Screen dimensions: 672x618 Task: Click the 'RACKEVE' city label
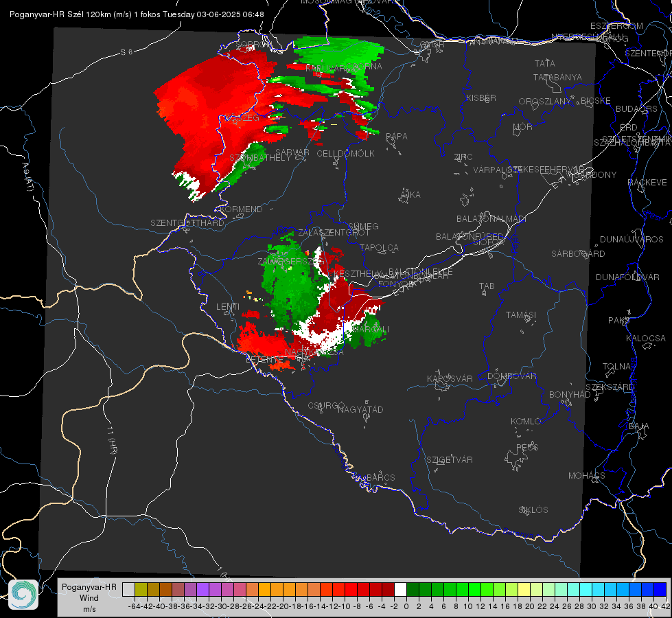tap(647, 182)
